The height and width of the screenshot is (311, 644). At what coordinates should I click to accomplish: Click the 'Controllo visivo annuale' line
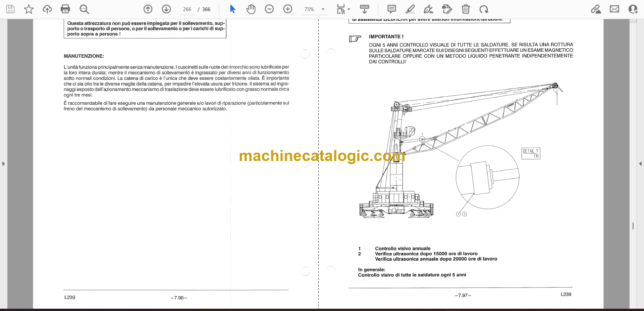(402, 249)
